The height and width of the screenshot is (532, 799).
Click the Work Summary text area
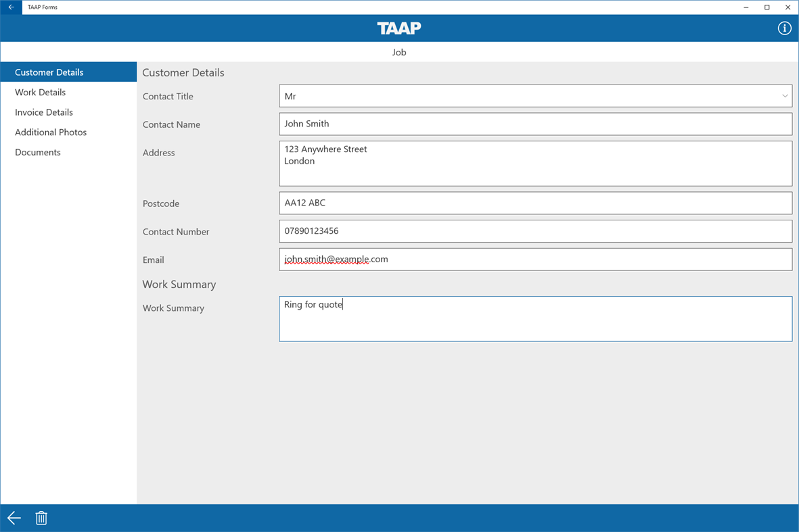click(536, 318)
